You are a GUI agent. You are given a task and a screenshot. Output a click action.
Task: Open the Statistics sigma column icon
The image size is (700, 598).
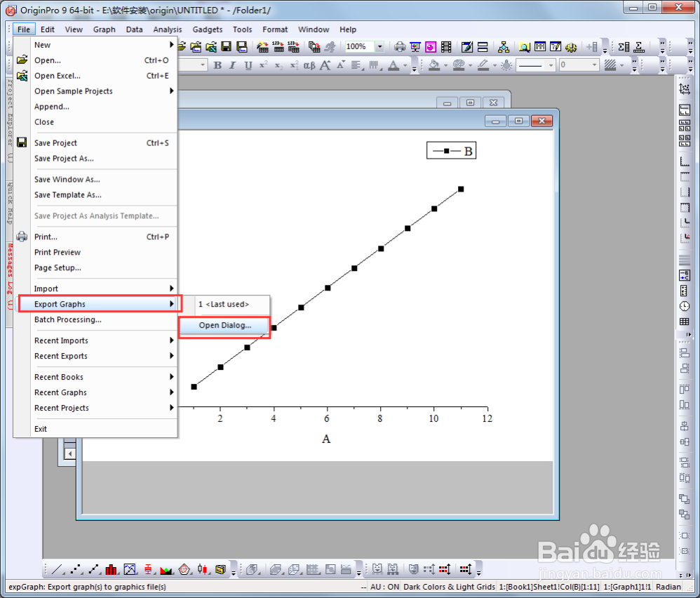[624, 46]
